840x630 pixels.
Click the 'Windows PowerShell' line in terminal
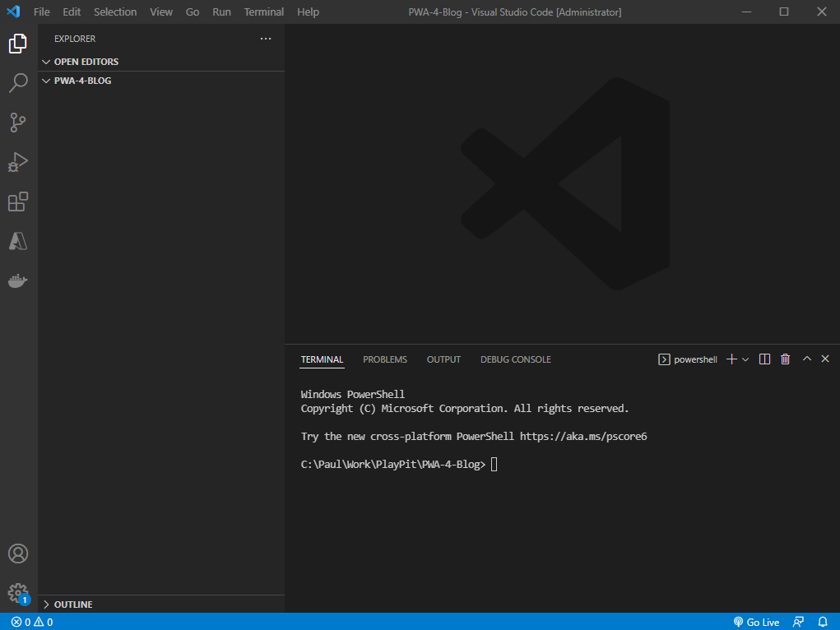352,394
